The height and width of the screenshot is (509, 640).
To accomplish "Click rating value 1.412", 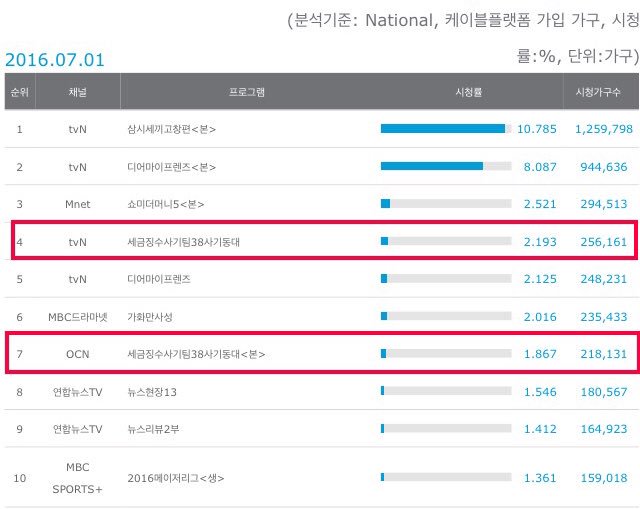I will (x=540, y=429).
